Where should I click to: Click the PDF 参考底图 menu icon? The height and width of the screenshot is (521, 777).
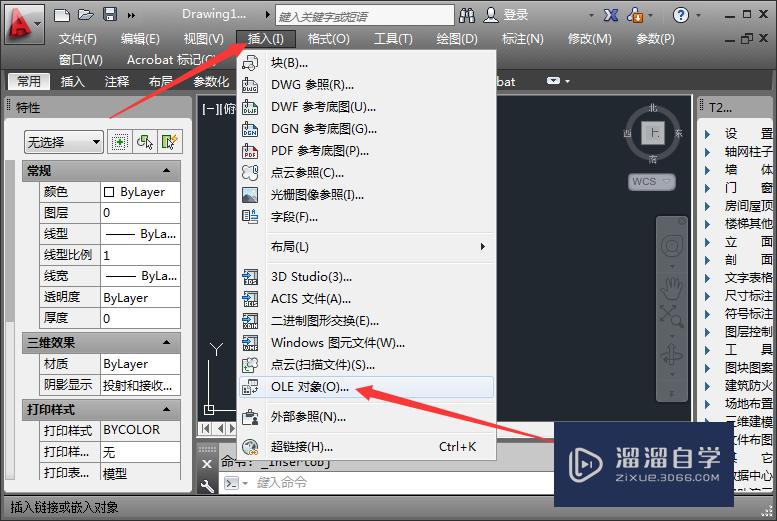[x=250, y=151]
